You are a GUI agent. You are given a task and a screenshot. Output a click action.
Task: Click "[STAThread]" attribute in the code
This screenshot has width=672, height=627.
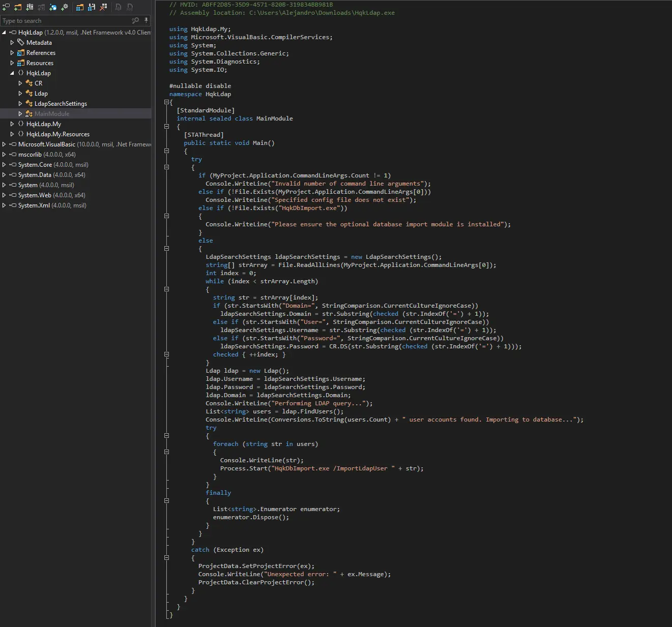[x=204, y=135]
